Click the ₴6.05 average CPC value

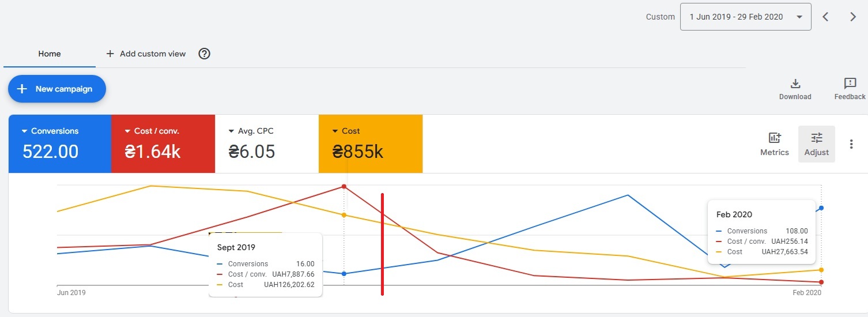252,152
